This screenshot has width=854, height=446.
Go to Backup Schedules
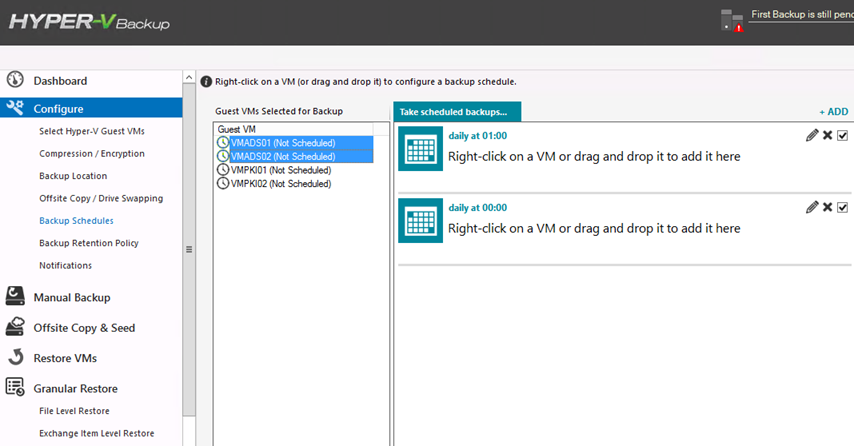pyautogui.click(x=76, y=221)
